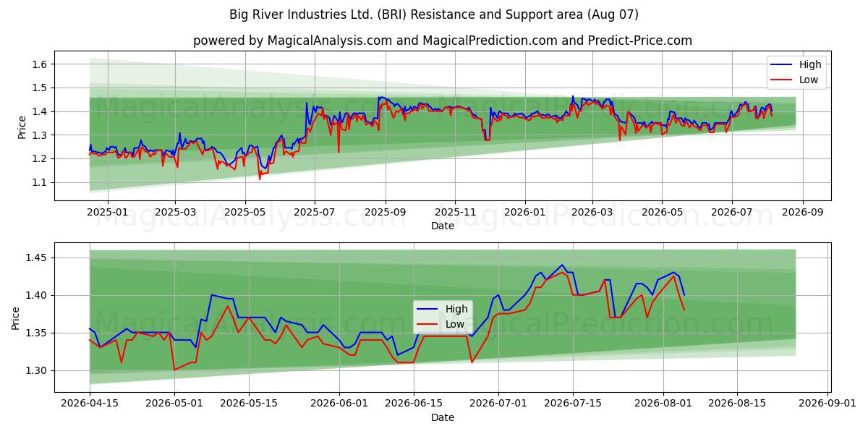Click the '2025-09' x-axis label on top chart
The width and height of the screenshot is (868, 434).
click(386, 212)
